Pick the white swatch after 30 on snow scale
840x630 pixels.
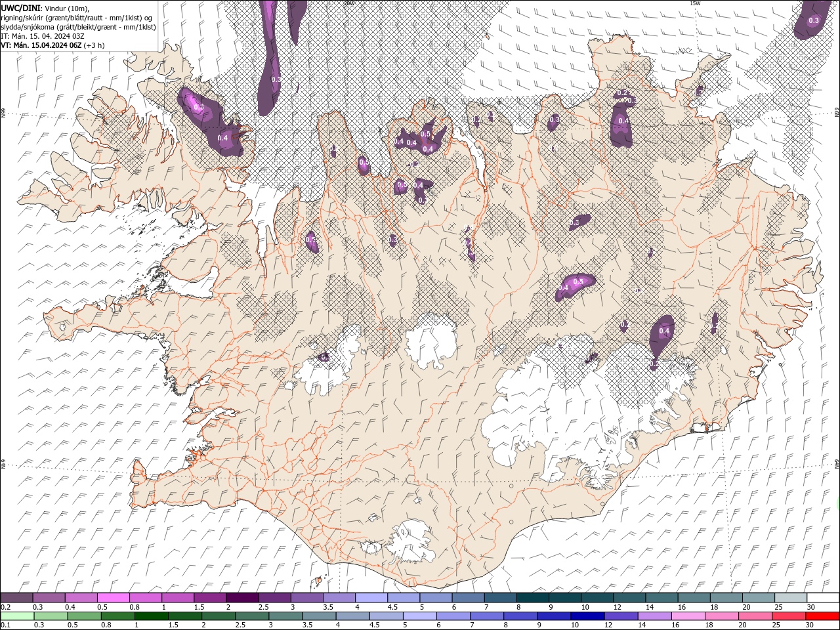pyautogui.click(x=822, y=598)
